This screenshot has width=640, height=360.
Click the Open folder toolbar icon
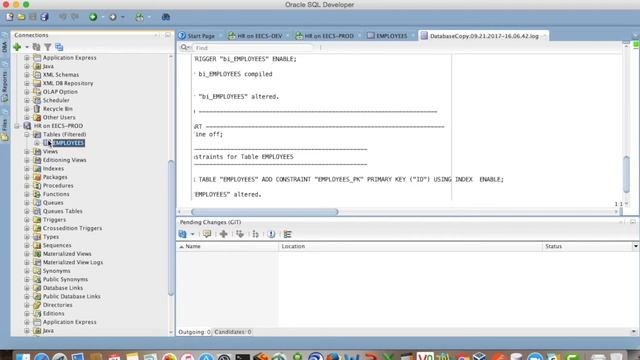click(21, 17)
